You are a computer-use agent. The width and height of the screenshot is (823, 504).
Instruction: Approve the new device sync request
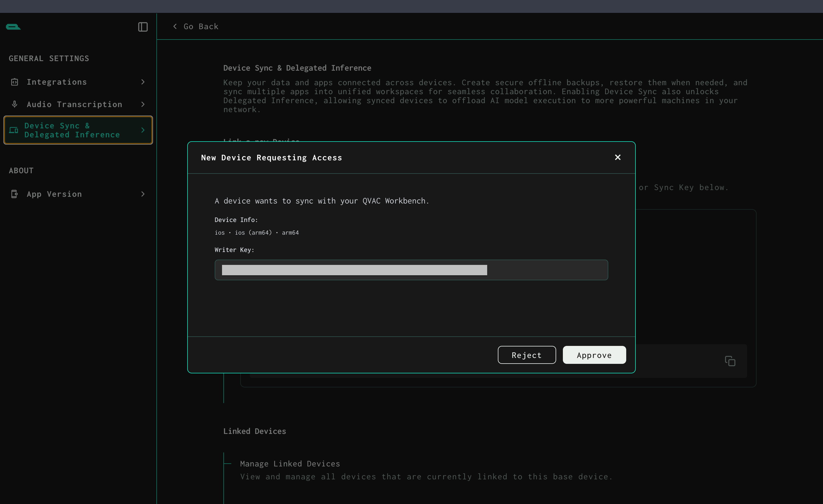tap(594, 355)
